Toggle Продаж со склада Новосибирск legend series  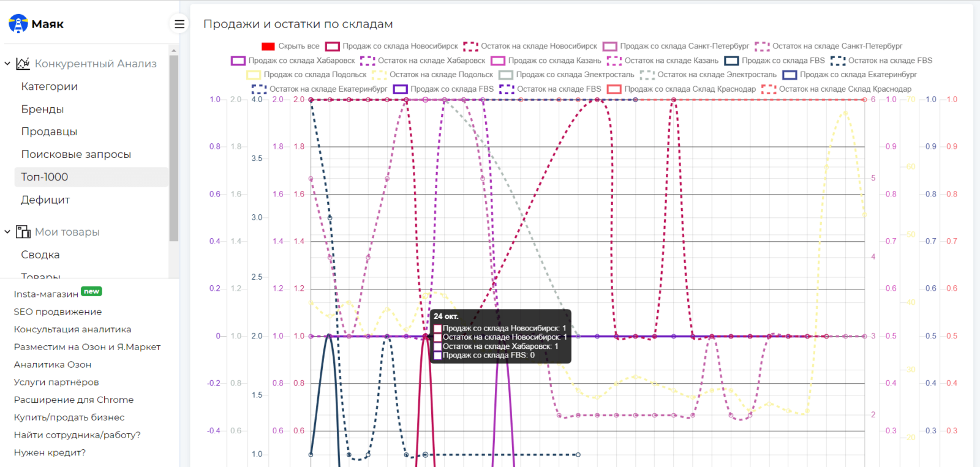tap(391, 46)
